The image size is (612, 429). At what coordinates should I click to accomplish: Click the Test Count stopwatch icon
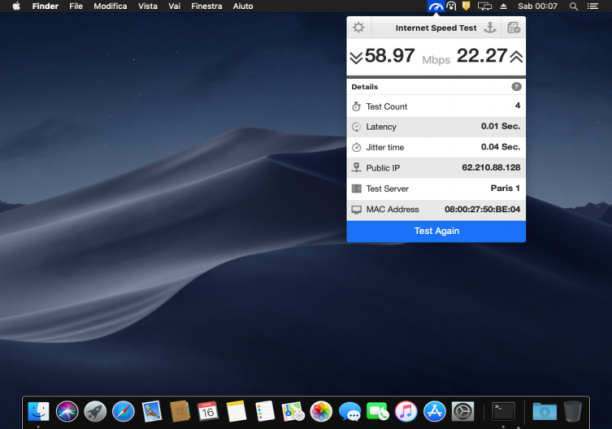[x=356, y=106]
